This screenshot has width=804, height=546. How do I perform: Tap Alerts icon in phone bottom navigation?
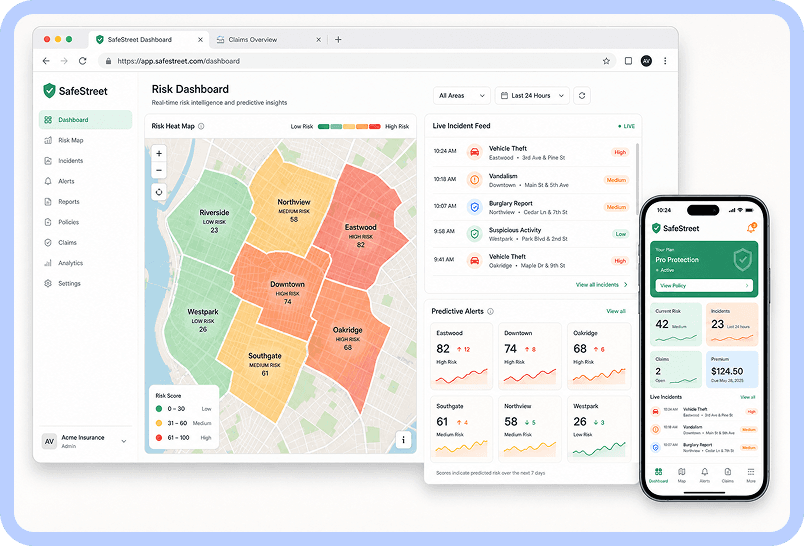click(x=705, y=474)
